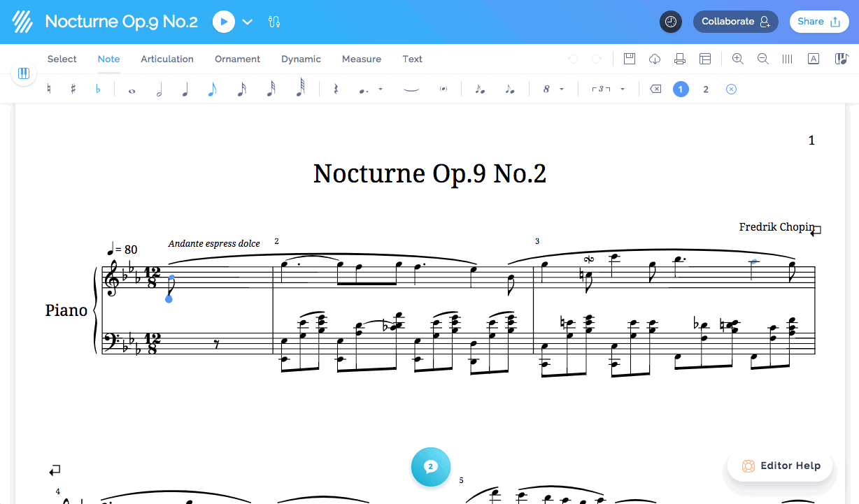
Task: Select sixteenth note duration
Action: point(241,89)
